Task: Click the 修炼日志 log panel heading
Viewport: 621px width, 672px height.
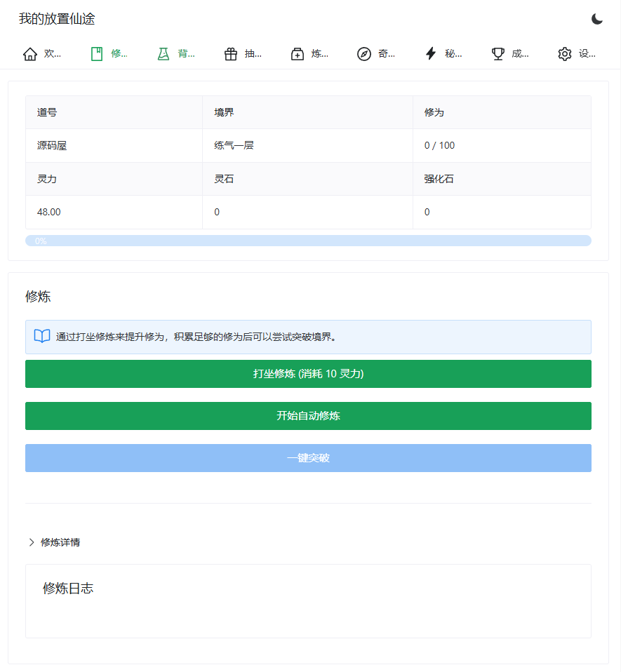Action: (68, 589)
